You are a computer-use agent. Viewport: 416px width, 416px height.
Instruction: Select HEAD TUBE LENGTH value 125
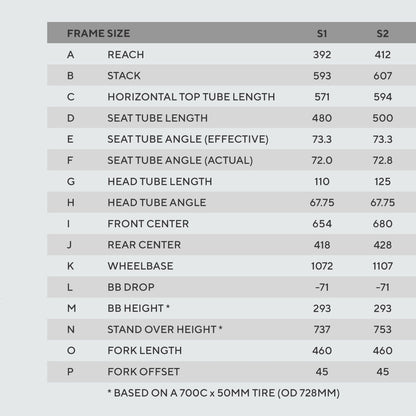pos(382,181)
